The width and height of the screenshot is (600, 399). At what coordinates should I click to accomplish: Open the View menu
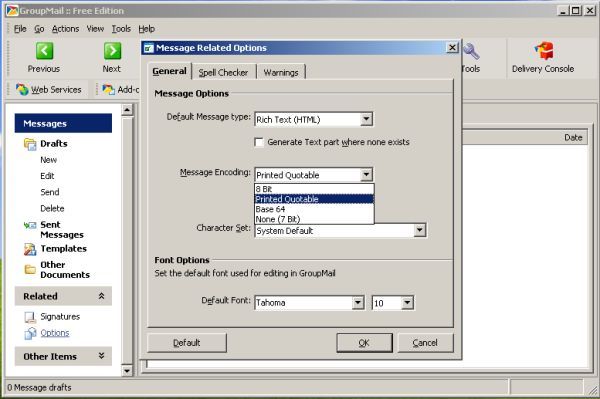(95, 29)
